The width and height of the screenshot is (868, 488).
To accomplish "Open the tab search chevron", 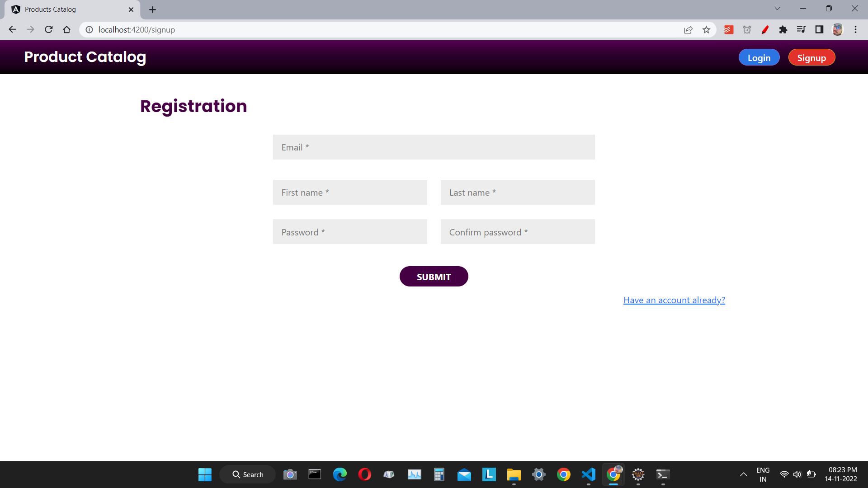I will point(777,9).
